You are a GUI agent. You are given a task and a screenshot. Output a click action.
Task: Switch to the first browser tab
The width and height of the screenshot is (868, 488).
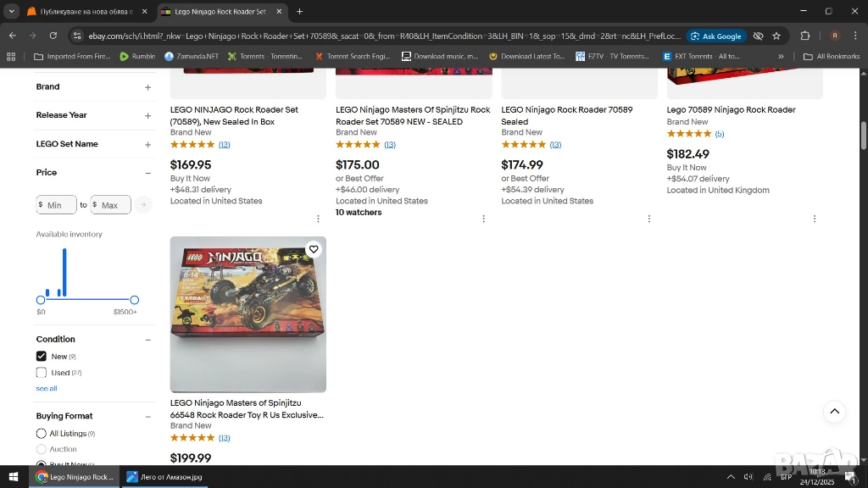(x=81, y=12)
